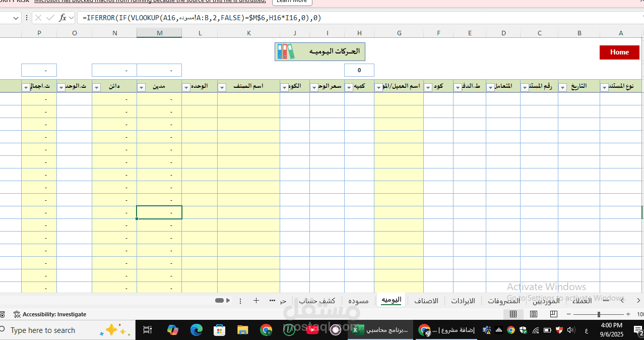The image size is (644, 340).
Task: Open filter dropdown for دائن column
Action: (x=97, y=87)
